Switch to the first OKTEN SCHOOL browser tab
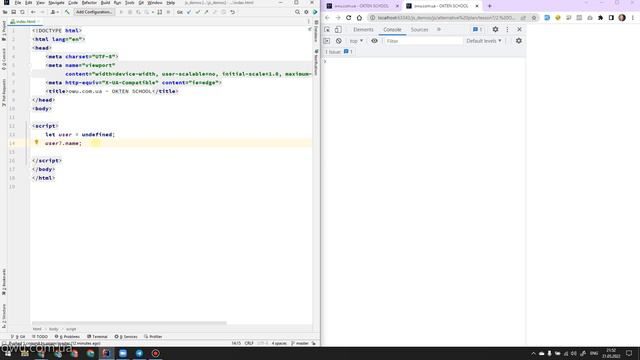 pos(362,6)
